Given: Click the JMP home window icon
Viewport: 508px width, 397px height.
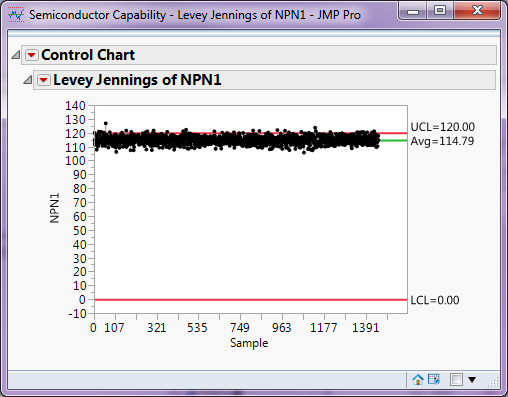Looking at the screenshot, I should (x=418, y=379).
